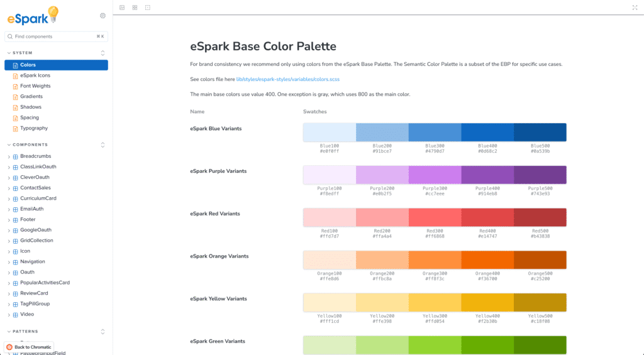The height and width of the screenshot is (355, 644).
Task: Open the ReviewCard component
Action: (x=34, y=293)
